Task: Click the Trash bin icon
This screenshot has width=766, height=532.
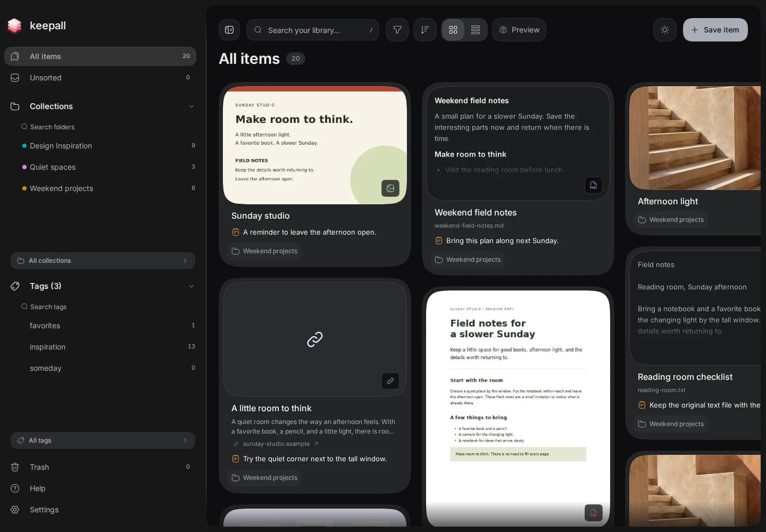Action: 15,467
